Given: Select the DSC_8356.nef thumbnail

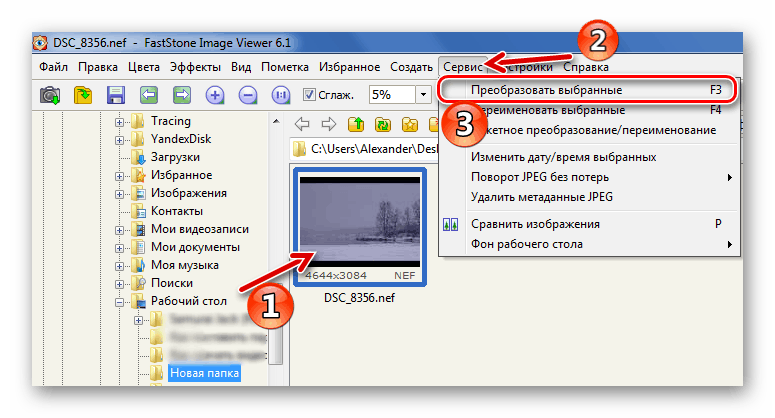Looking at the screenshot, I should tap(360, 227).
